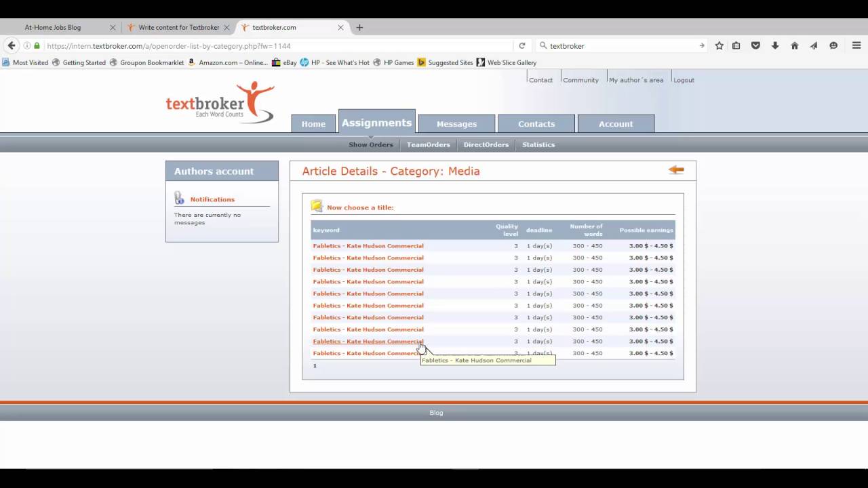Open Amazon.com bookmark
868x488 pixels.
[x=228, y=62]
